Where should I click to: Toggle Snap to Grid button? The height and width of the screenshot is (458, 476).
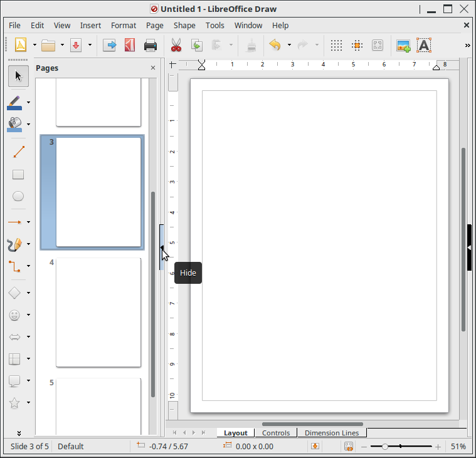click(x=357, y=45)
